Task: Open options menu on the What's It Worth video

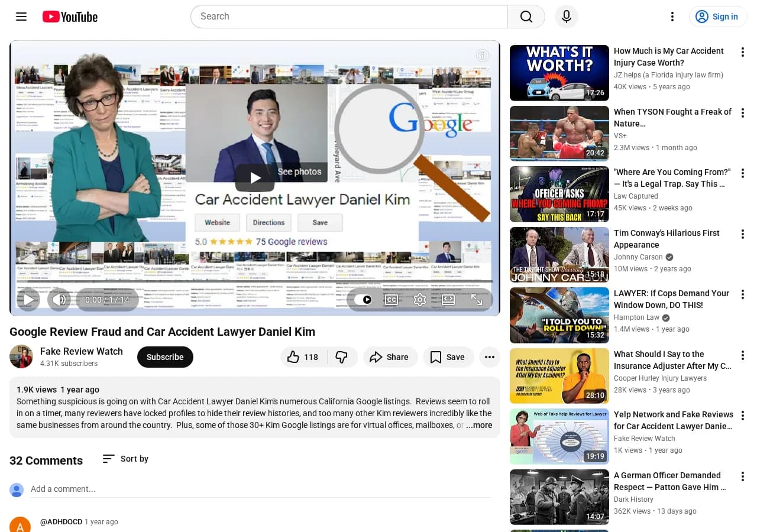Action: coord(743,52)
